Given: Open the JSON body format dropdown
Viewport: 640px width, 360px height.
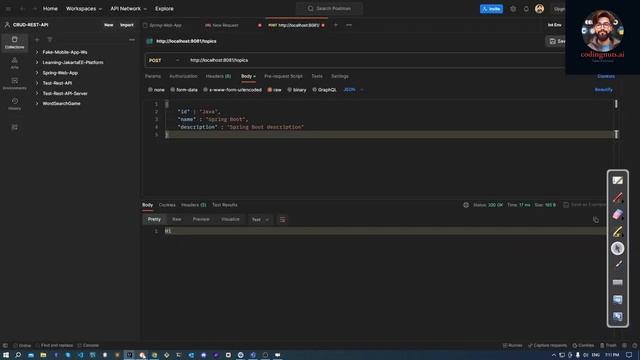Looking at the screenshot, I should pyautogui.click(x=353, y=90).
